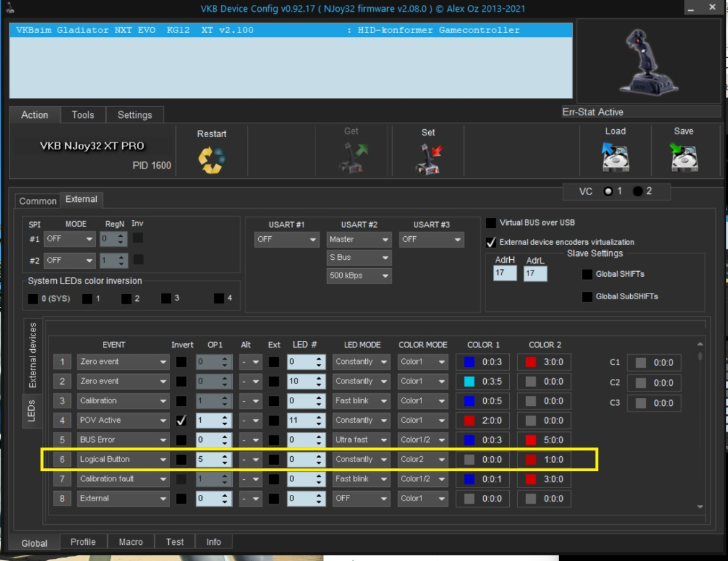728x561 pixels.
Task: Click C3 color swatch
Action: click(x=641, y=403)
